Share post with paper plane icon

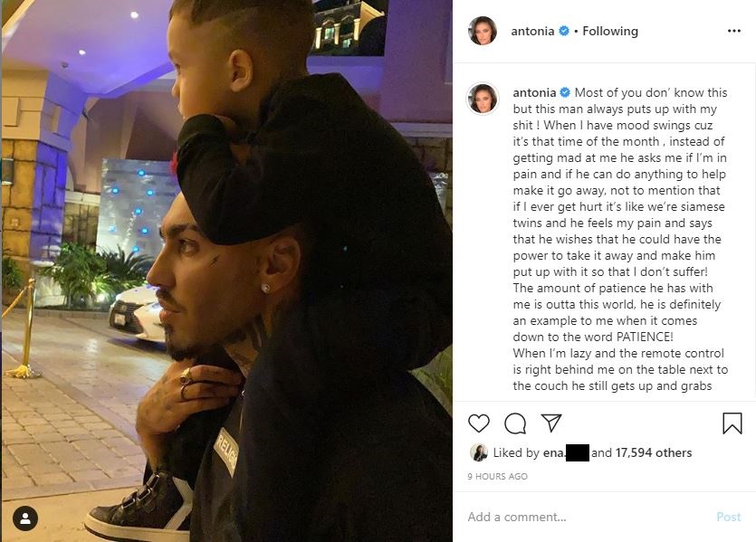pos(551,423)
